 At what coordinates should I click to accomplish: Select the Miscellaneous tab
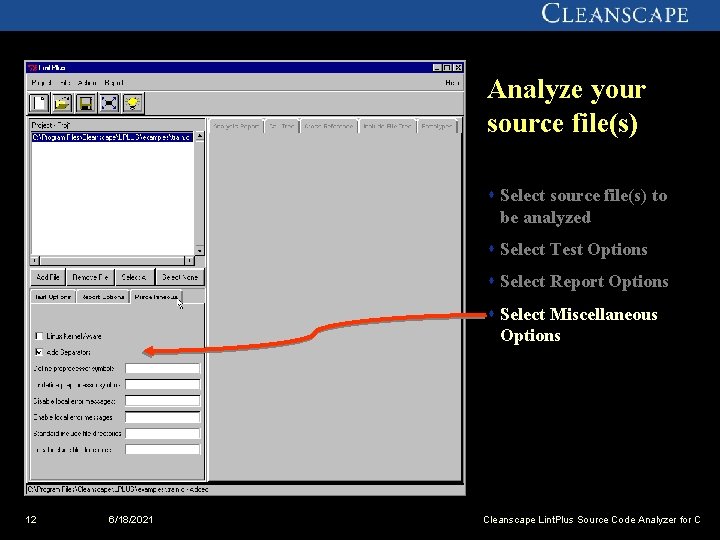tap(156, 297)
